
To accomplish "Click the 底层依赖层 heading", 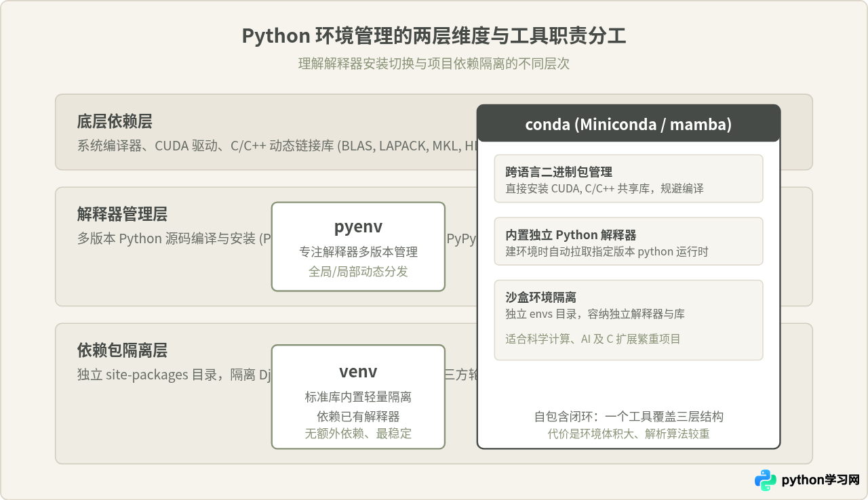I will tap(115, 121).
